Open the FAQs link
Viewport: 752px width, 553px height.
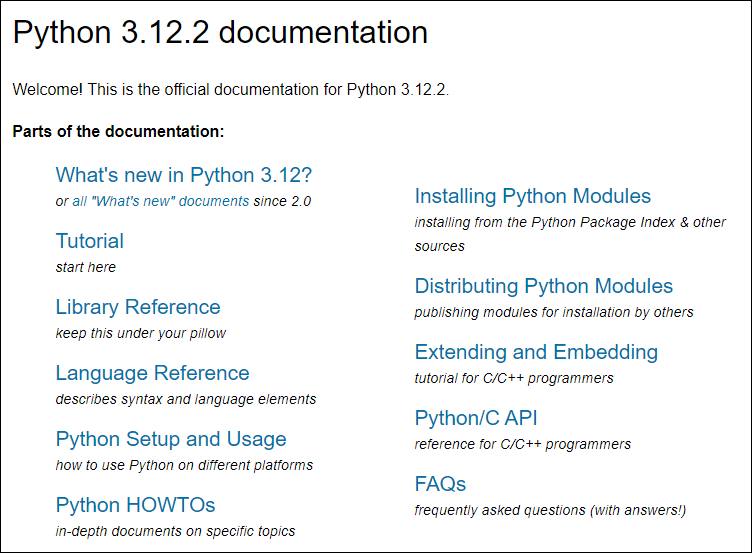point(440,484)
